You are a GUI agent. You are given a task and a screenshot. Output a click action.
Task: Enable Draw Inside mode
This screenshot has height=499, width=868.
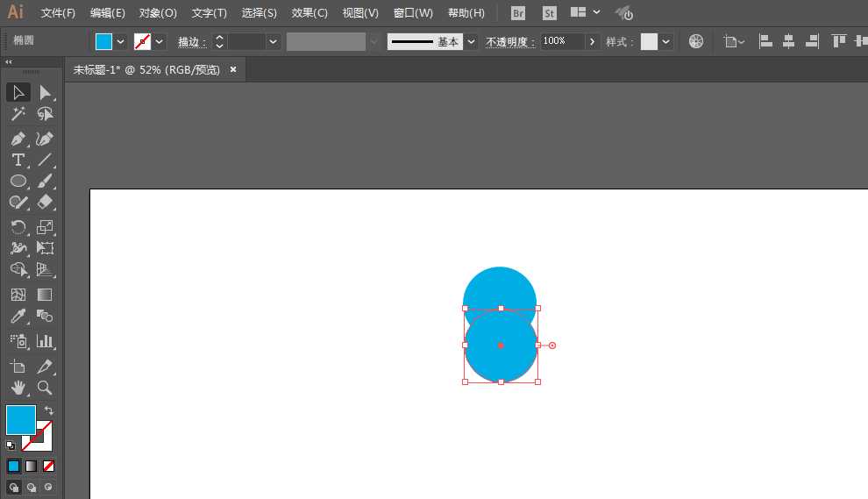click(x=49, y=488)
